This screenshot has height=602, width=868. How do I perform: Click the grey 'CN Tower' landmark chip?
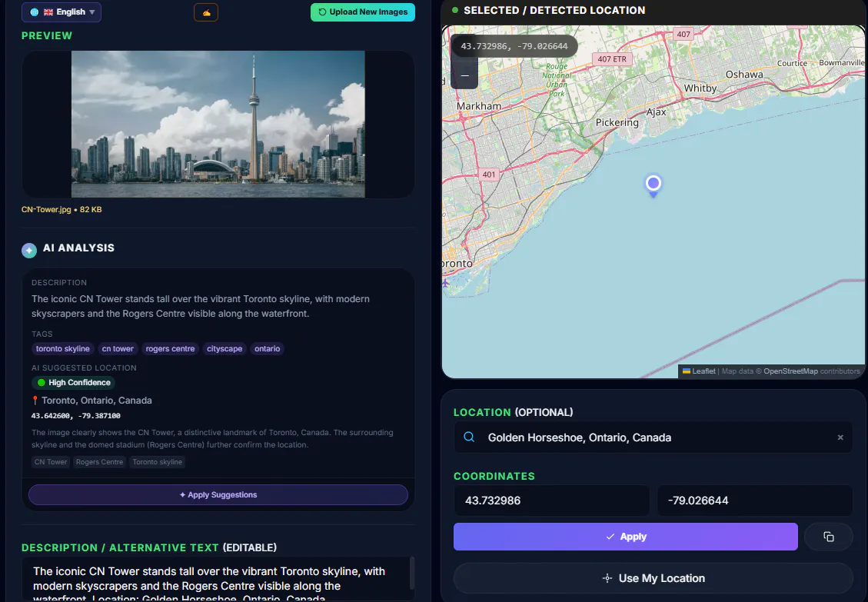coord(51,462)
